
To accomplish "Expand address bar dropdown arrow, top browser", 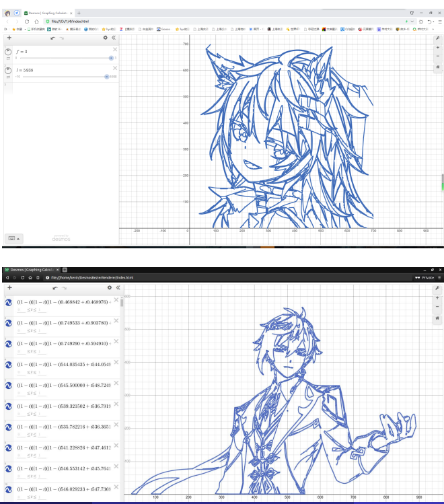I will point(412,22).
